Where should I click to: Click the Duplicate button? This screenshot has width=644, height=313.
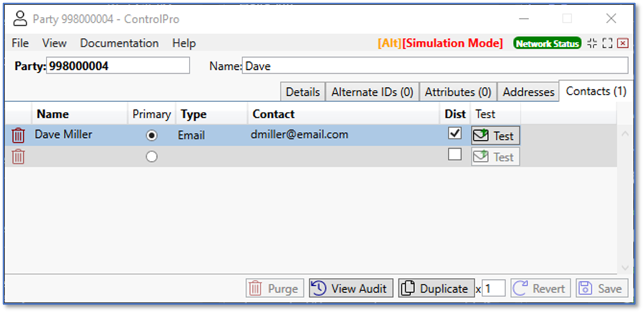[435, 288]
